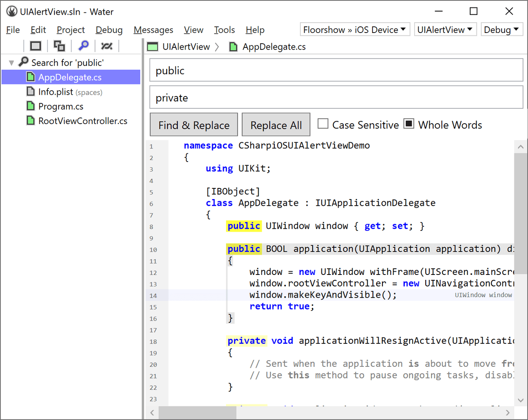Image resolution: width=528 pixels, height=420 pixels.
Task: Open the UIAlertView project dropdown
Action: coord(445,30)
